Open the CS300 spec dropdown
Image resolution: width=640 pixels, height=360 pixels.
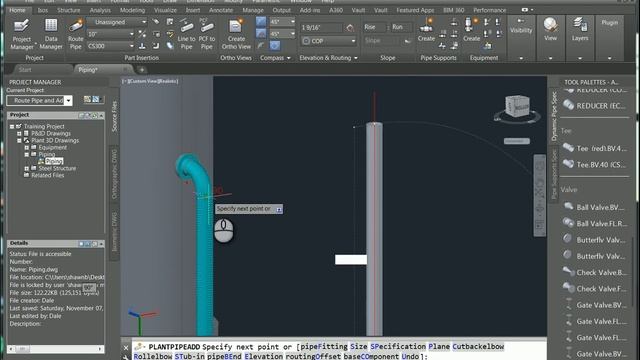click(x=131, y=46)
